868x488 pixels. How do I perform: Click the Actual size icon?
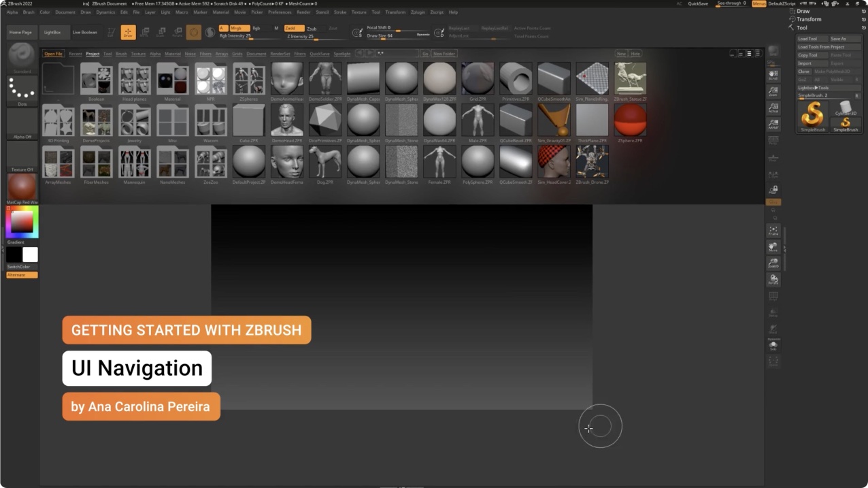click(x=773, y=108)
